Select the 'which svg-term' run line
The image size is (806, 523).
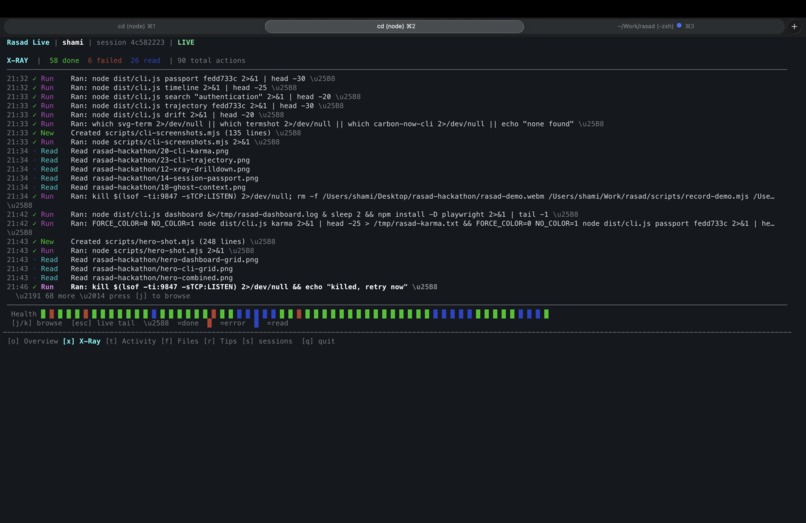pos(305,124)
